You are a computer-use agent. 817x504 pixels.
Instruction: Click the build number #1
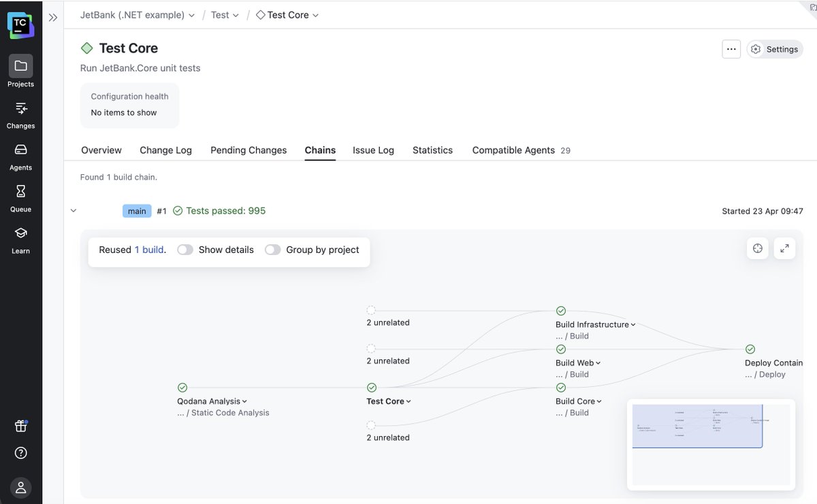[161, 211]
